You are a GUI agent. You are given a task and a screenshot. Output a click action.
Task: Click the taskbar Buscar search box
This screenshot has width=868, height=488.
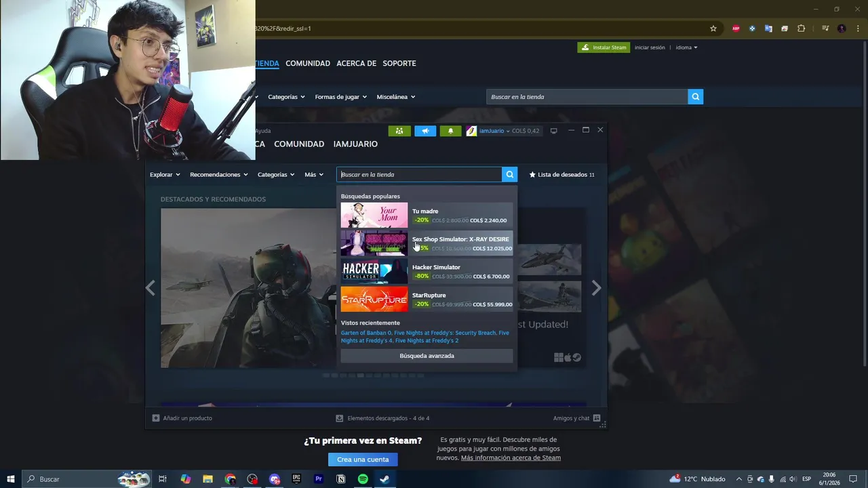pyautogui.click(x=86, y=479)
